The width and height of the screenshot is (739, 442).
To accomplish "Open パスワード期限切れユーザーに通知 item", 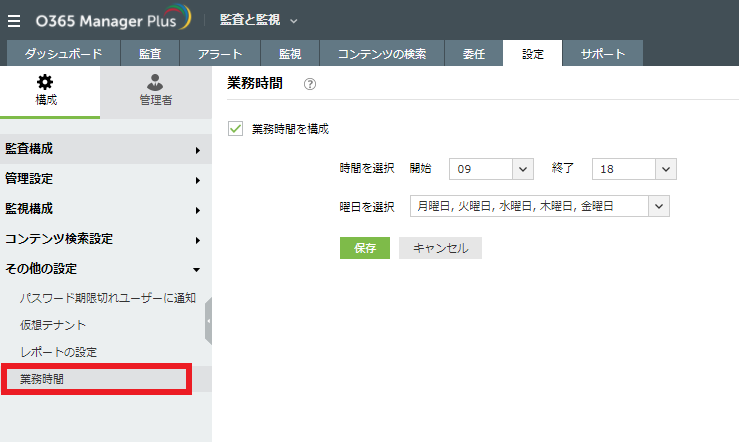I will [x=107, y=298].
